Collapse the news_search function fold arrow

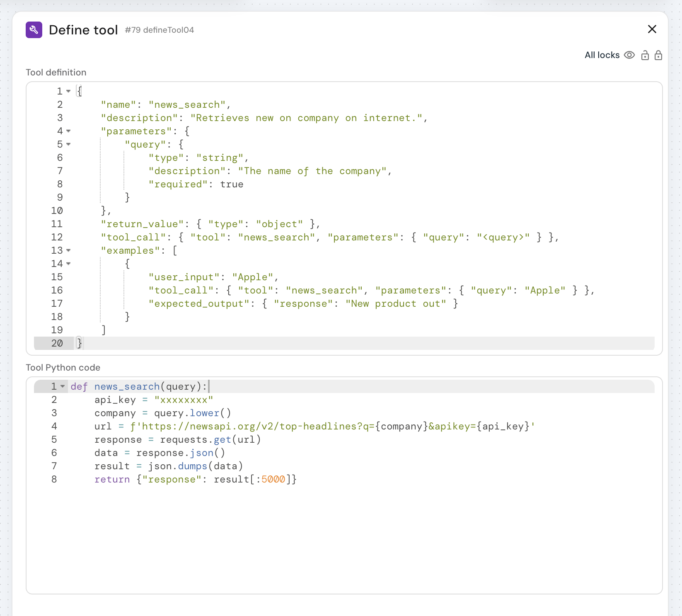click(63, 386)
